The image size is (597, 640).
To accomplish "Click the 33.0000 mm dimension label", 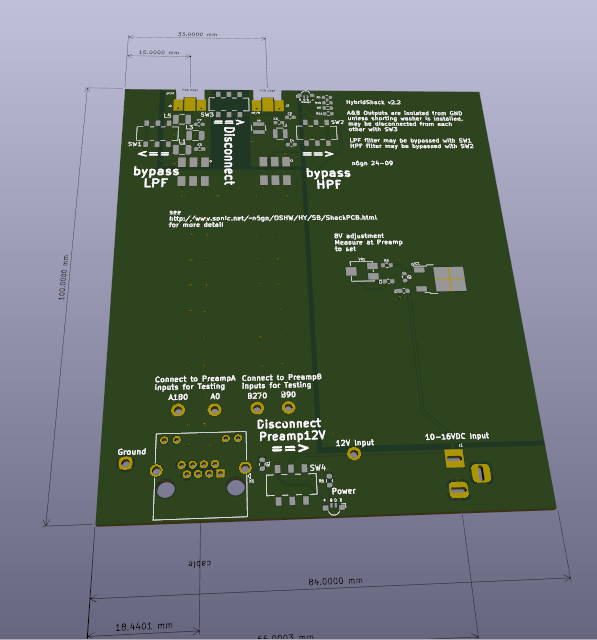I will pyautogui.click(x=197, y=34).
